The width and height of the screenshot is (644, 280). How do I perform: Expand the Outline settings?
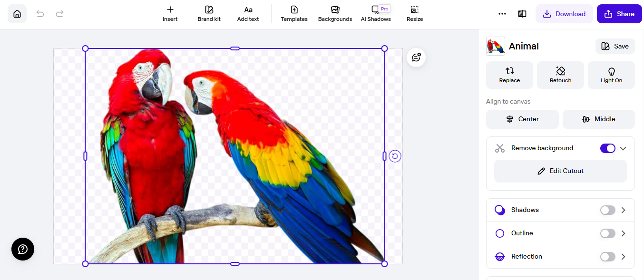pyautogui.click(x=623, y=233)
